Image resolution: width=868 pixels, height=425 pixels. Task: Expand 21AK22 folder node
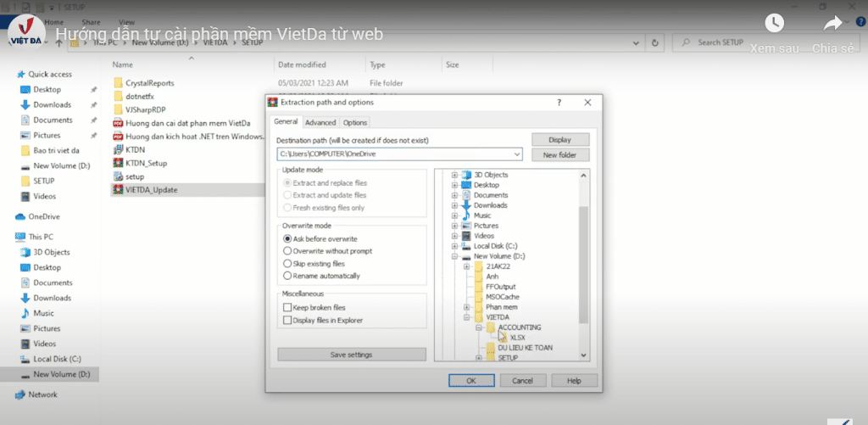tap(467, 266)
